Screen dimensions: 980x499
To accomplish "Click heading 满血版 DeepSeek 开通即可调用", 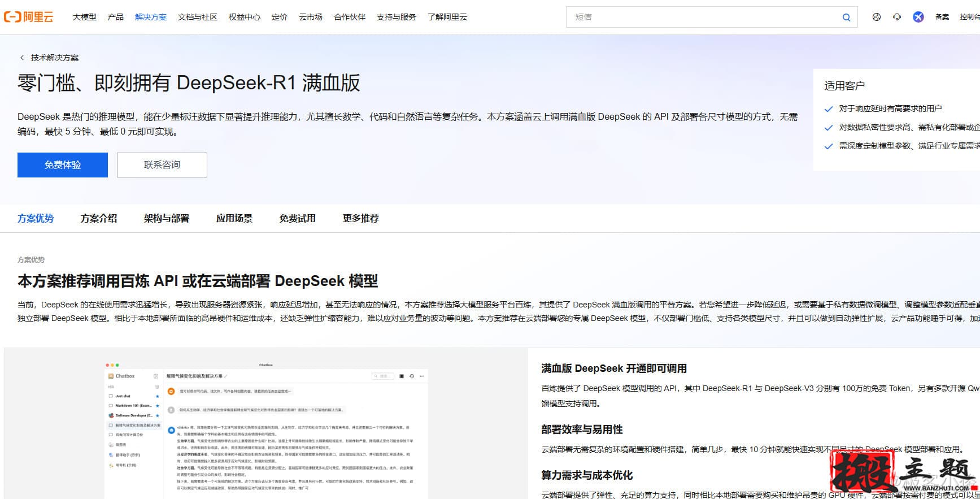I will coord(614,368).
